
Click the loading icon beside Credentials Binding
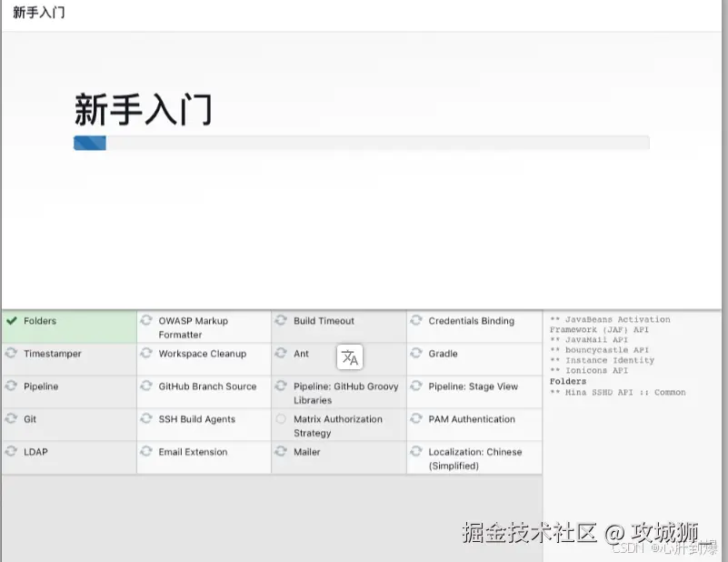pyautogui.click(x=416, y=320)
